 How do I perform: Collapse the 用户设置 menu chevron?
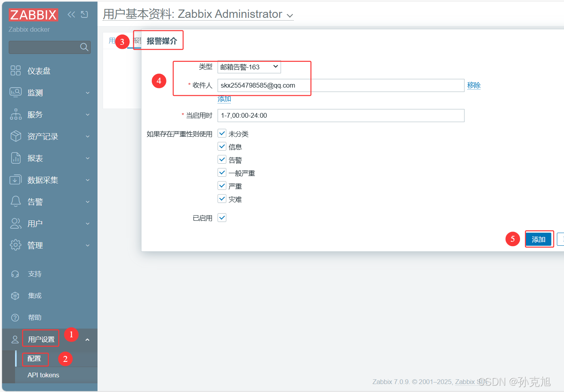[x=88, y=340]
